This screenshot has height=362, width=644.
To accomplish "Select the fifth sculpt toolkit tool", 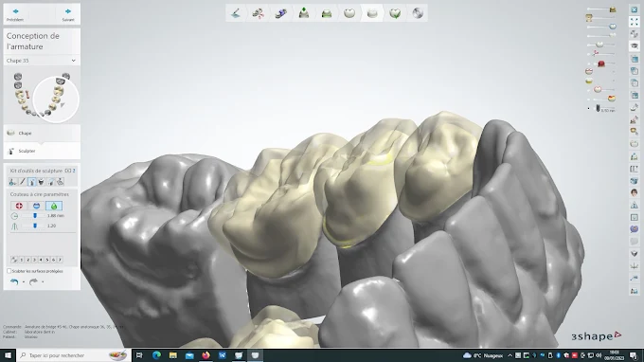I will click(x=50, y=182).
